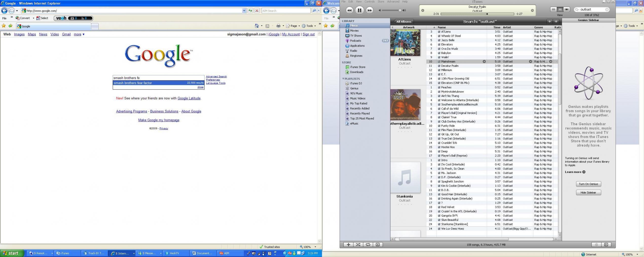Click All Albums button in iTunes
The height and width of the screenshot is (257, 644).
pos(404,22)
